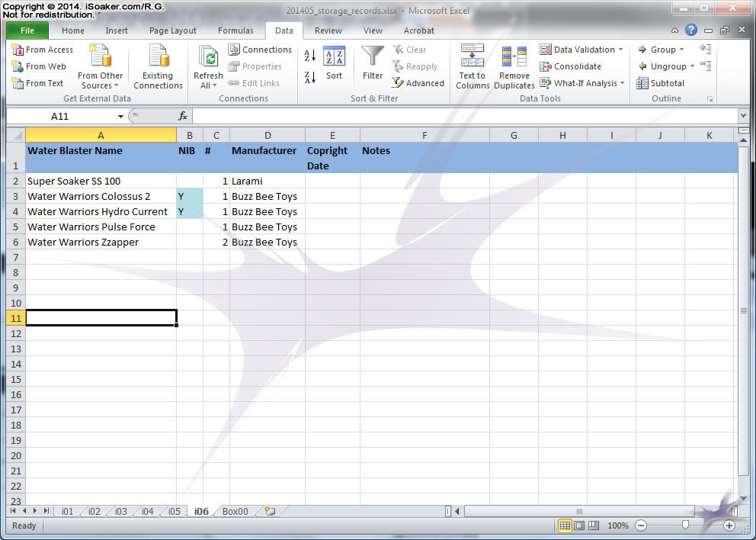Toggle the Filter funnel
The width and height of the screenshot is (756, 540).
pos(373,63)
